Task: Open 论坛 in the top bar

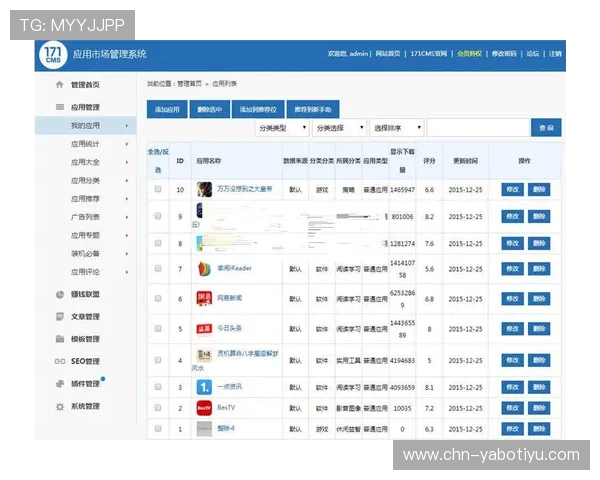Action: point(533,54)
